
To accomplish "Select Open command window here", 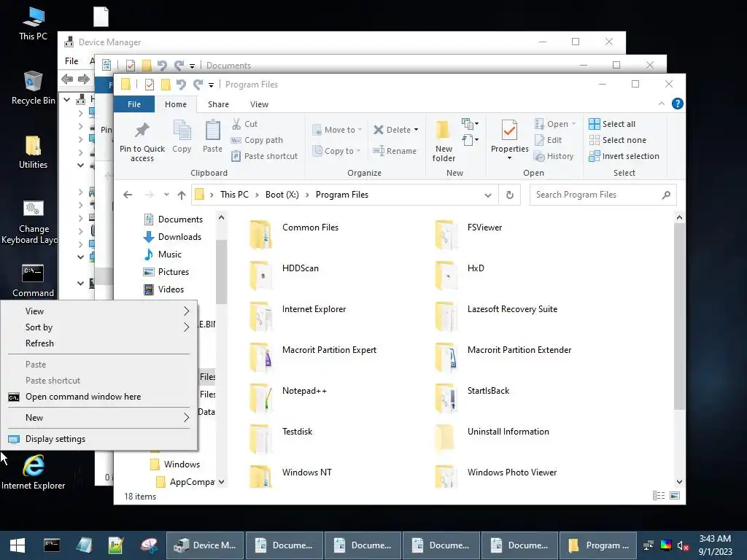I will 99,397.
